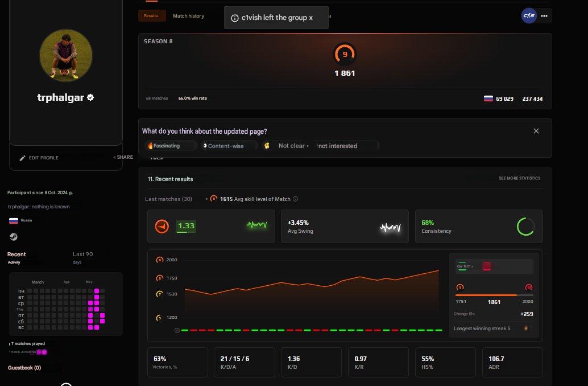Click the level 10 icon above 2000
Screen dimensions: 588x386
point(529,288)
